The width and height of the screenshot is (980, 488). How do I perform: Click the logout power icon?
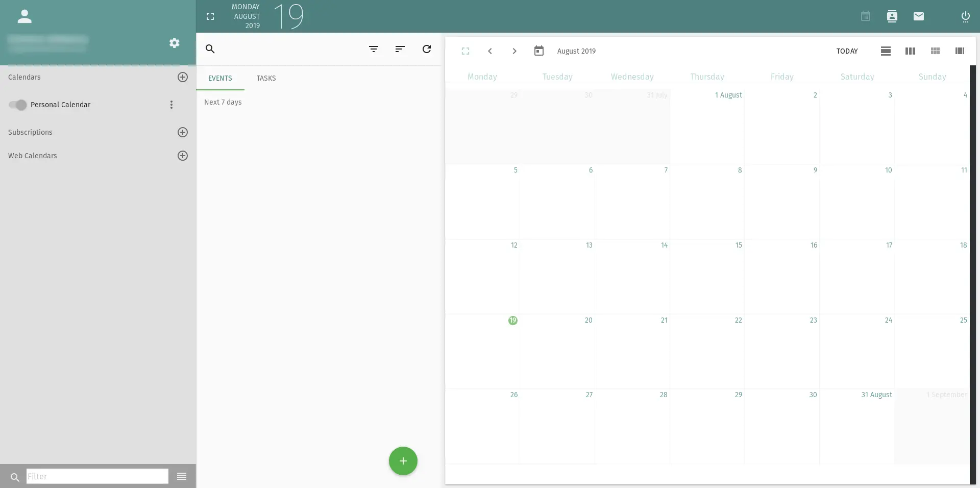(x=965, y=16)
